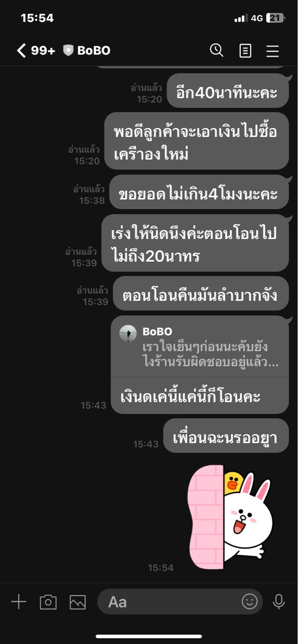The width and height of the screenshot is (298, 644).
Task: Focus the Aa message input field
Action: 180,601
